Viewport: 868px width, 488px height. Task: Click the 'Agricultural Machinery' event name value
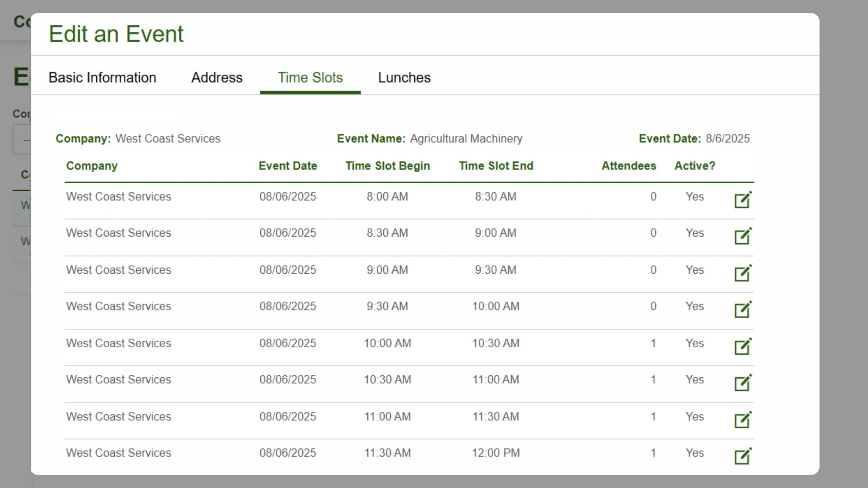(x=466, y=139)
